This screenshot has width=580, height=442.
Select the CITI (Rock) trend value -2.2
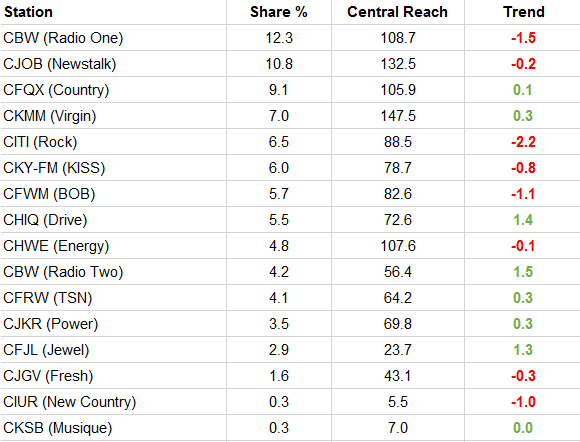[523, 142]
